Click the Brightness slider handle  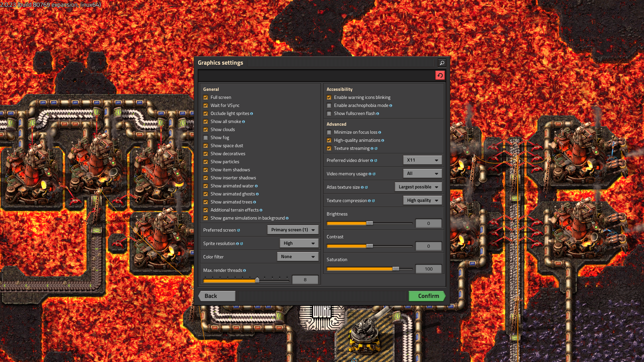370,223
